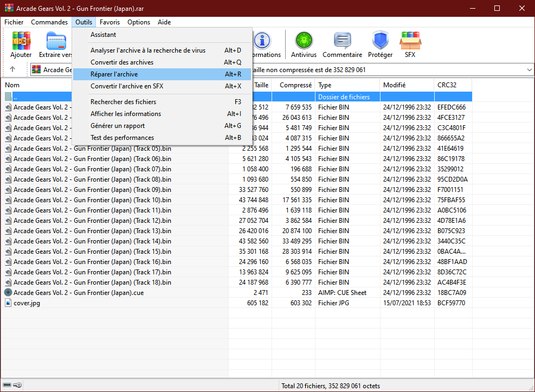Choose Assistant from the Outils menu
Screen dimensions: 535x392
(162, 35)
